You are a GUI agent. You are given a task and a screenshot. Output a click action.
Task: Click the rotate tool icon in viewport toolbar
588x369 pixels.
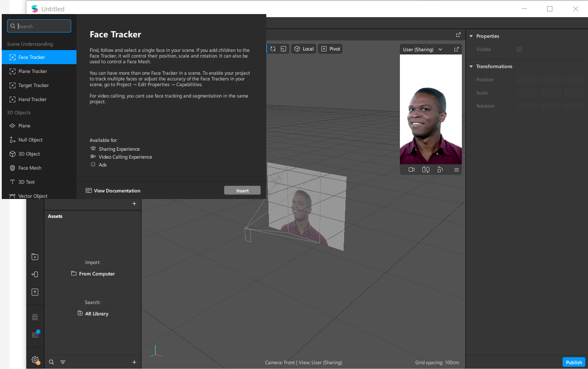point(273,49)
